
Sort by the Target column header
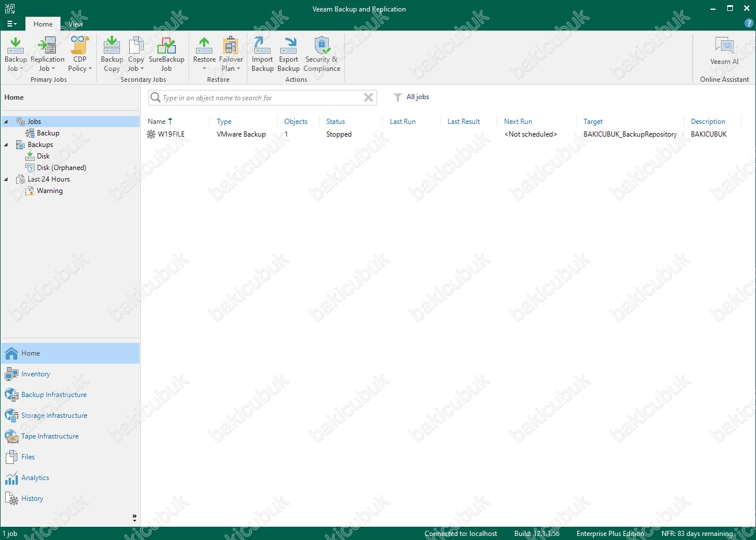pos(593,122)
